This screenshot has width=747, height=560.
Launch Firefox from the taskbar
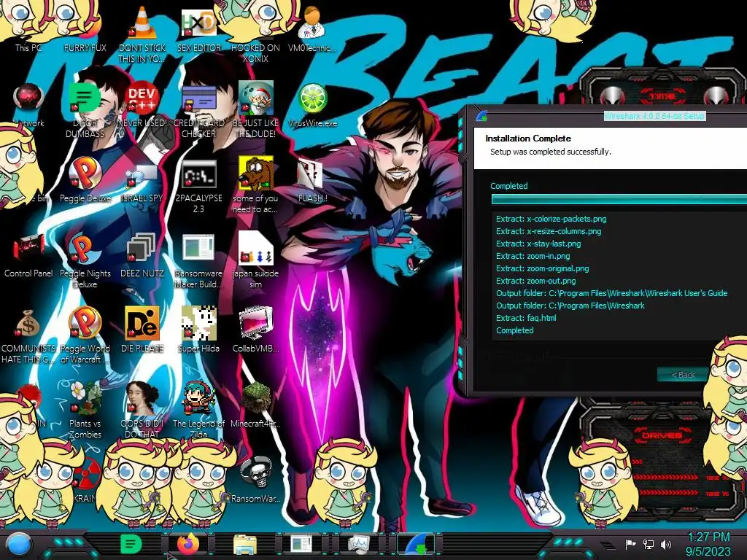pyautogui.click(x=187, y=544)
